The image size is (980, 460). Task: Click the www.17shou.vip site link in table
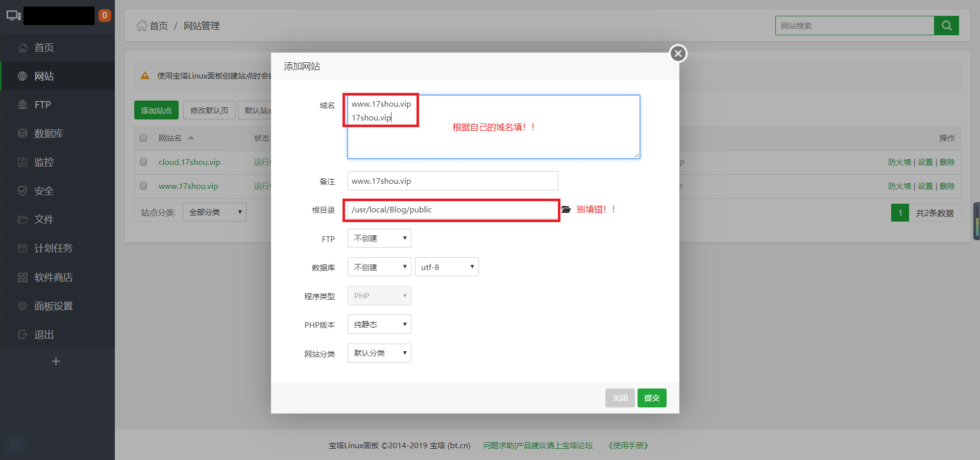tap(188, 186)
